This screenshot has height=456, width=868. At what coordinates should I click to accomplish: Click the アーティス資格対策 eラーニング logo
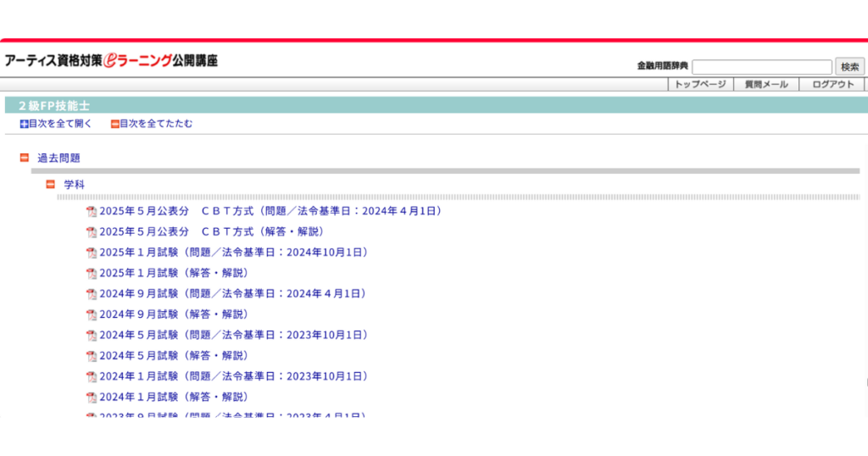111,61
